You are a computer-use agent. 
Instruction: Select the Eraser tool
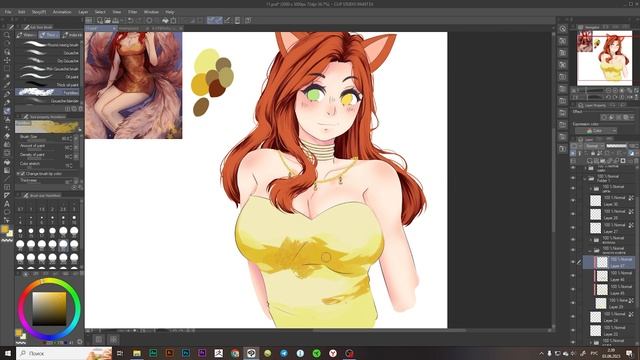7,136
